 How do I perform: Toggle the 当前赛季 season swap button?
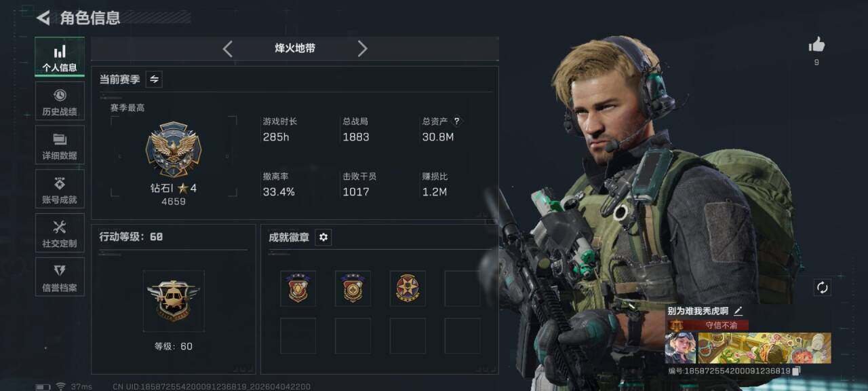pos(154,79)
